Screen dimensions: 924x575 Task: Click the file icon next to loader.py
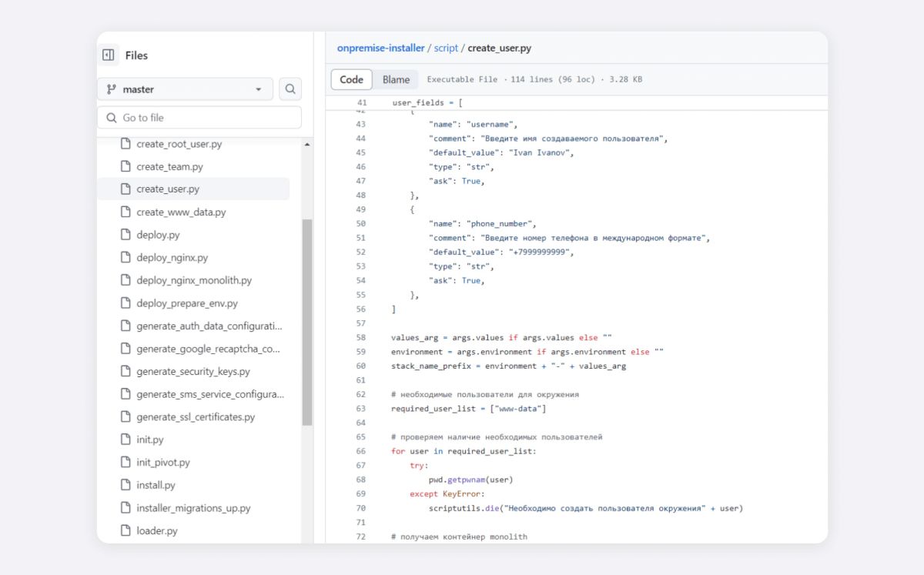126,530
